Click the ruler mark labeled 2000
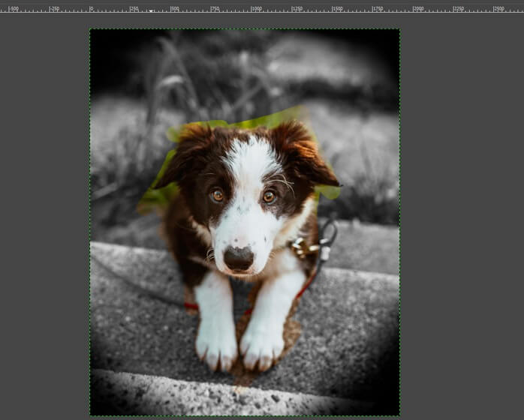Image resolution: width=524 pixels, height=420 pixels. click(418, 9)
